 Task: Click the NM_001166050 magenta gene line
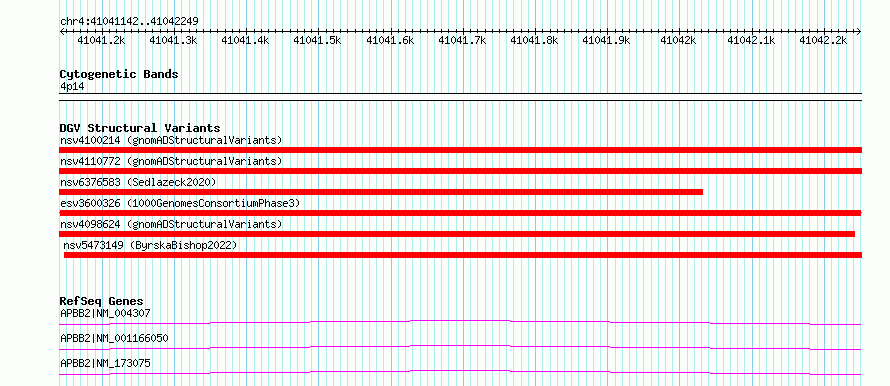coord(460,347)
